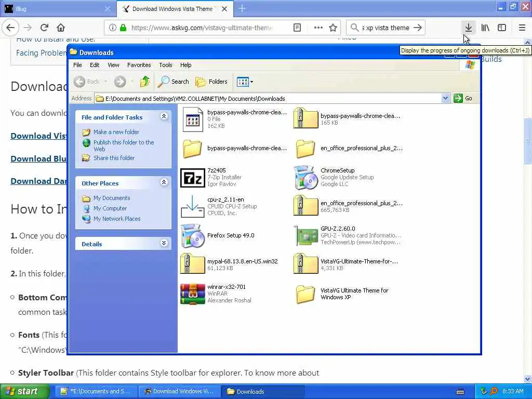Screen dimensions: 532x399
Task: Toggle reader view icon in address bar
Action: pos(297,28)
